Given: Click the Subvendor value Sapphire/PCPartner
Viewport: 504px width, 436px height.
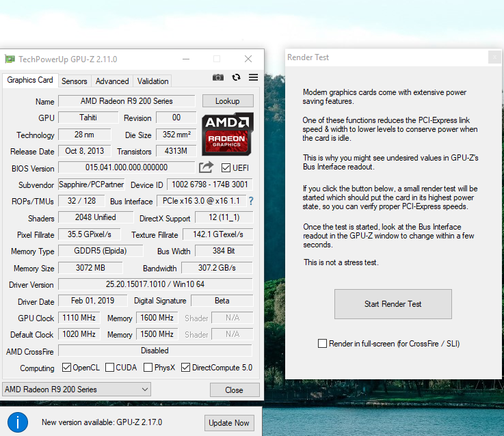Looking at the screenshot, I should pyautogui.click(x=91, y=185).
